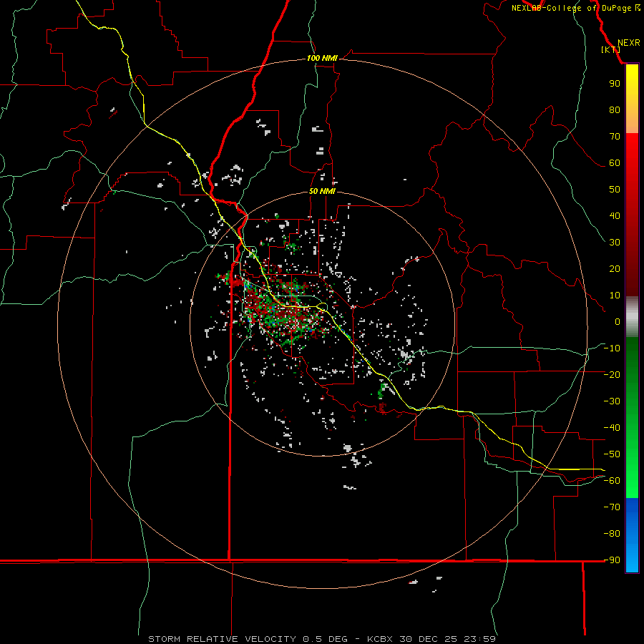This screenshot has width=644, height=644.
Task: Click the -30 value on velocity scale
Action: (x=612, y=401)
